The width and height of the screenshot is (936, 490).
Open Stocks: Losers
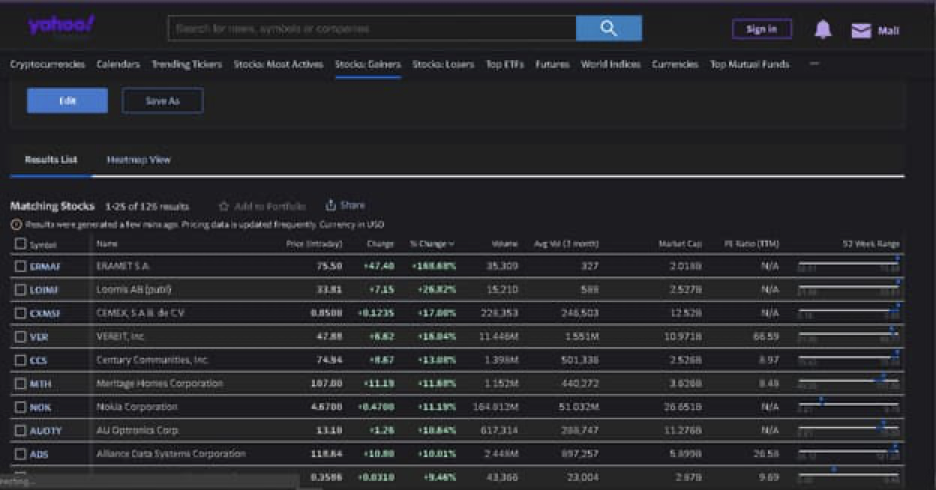point(443,64)
